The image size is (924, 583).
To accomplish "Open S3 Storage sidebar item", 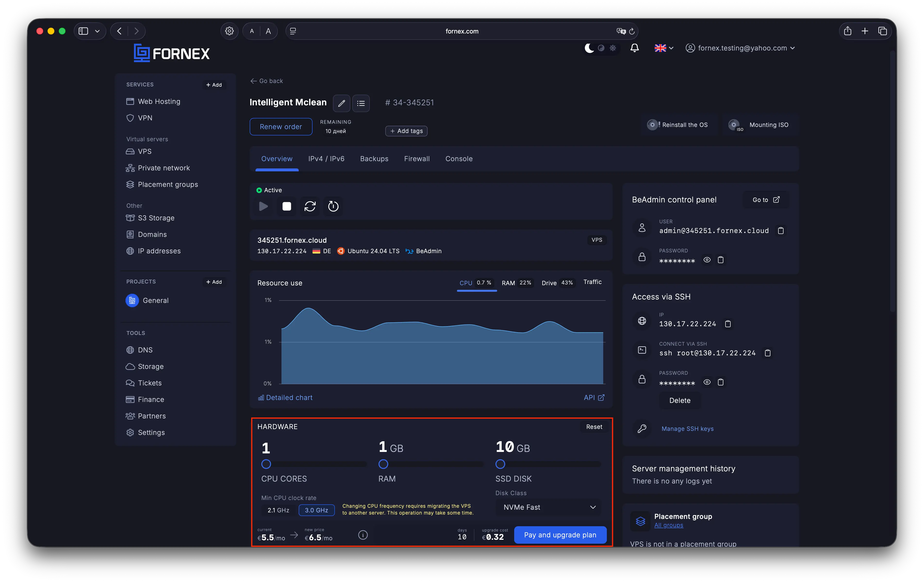I will (150, 218).
